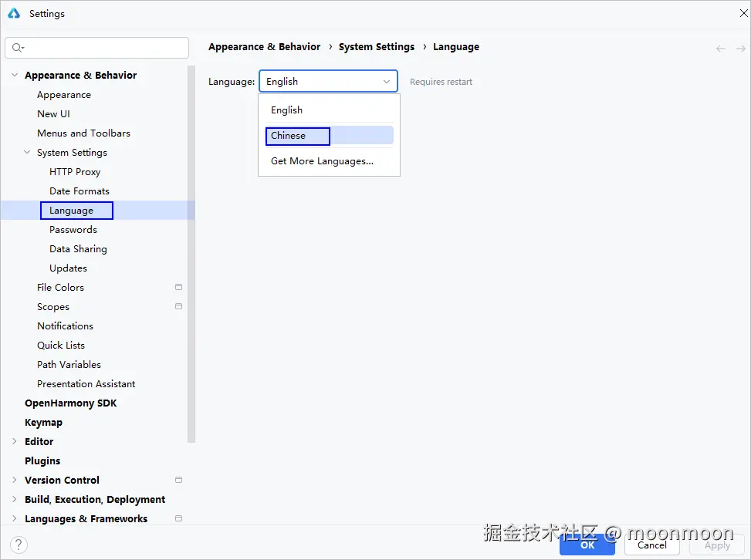Expand the Languages & Frameworks section

coord(15,519)
